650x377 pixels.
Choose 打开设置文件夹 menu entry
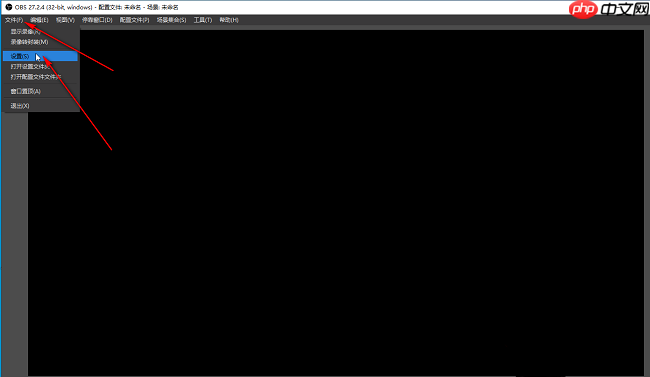pyautogui.click(x=40, y=66)
